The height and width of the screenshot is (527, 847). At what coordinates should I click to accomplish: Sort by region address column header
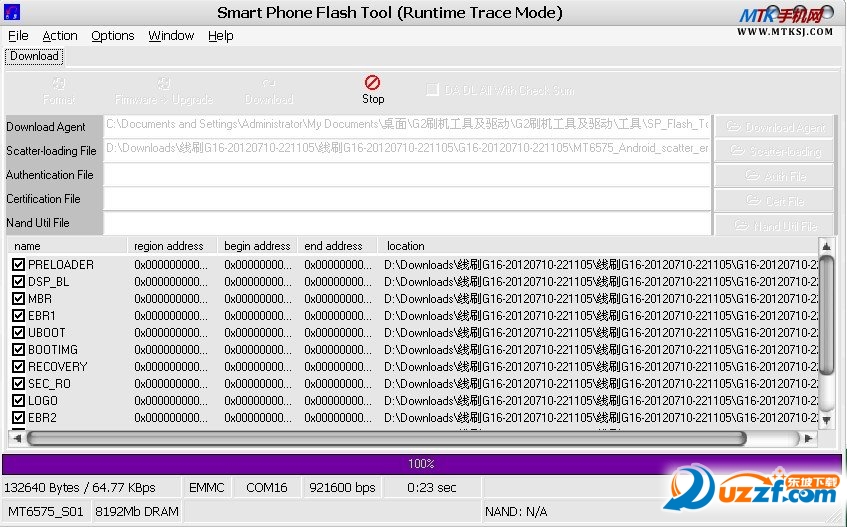pos(172,246)
